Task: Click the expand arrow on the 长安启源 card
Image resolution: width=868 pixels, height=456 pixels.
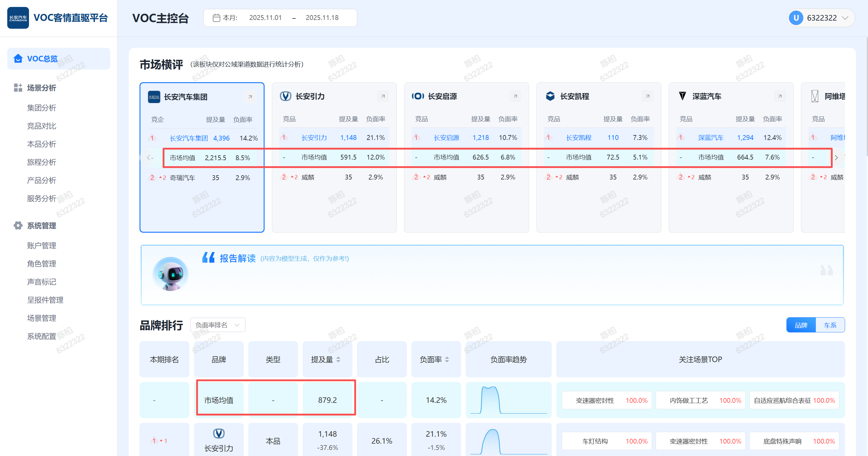Action: pos(515,96)
